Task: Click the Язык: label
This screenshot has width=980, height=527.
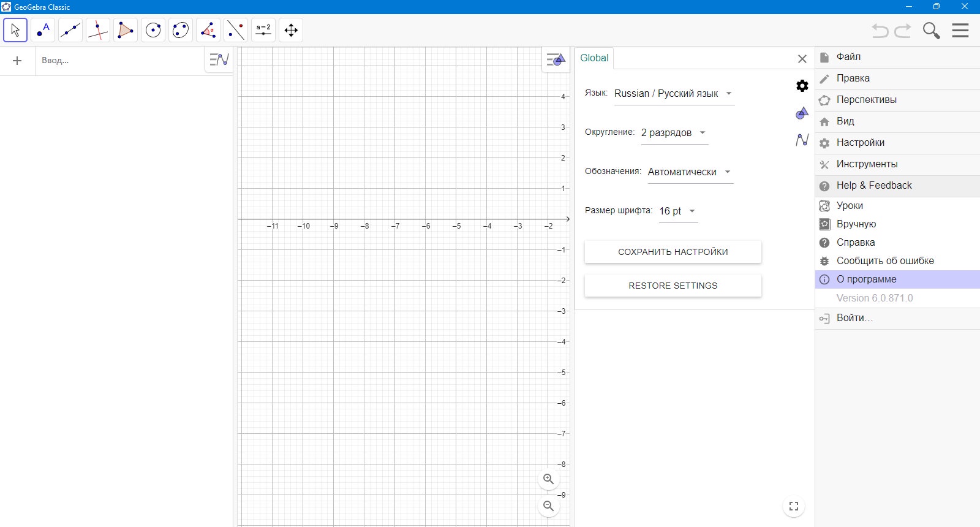Action: [x=596, y=93]
